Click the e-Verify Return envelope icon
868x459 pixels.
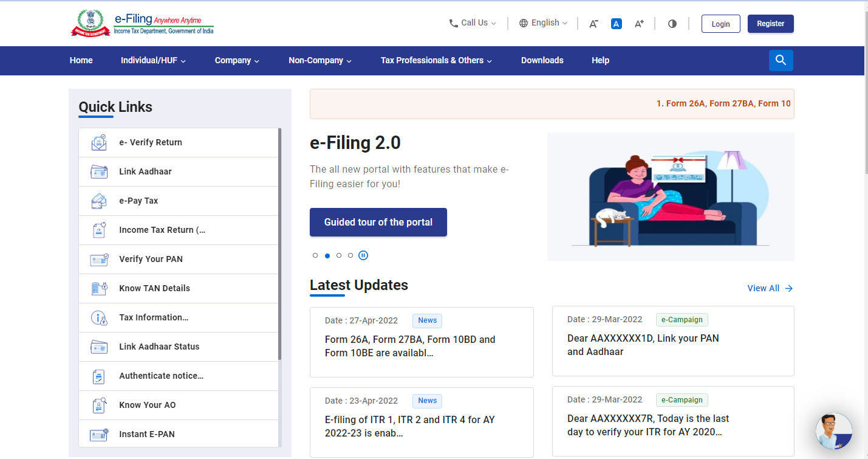[x=99, y=142]
